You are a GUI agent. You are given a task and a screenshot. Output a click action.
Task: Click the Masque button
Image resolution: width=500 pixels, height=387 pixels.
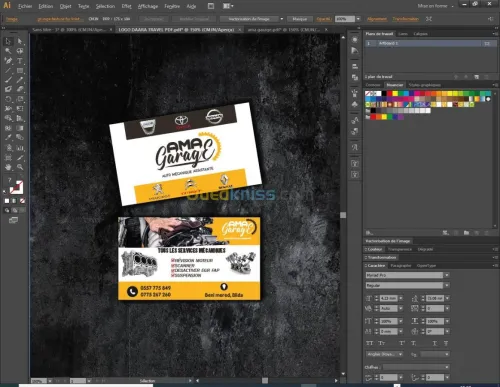pos(300,19)
